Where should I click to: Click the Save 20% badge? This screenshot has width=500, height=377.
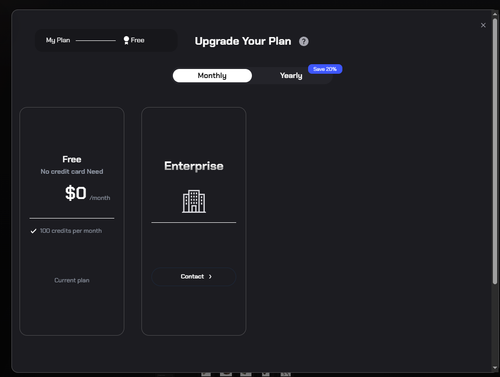tap(325, 69)
